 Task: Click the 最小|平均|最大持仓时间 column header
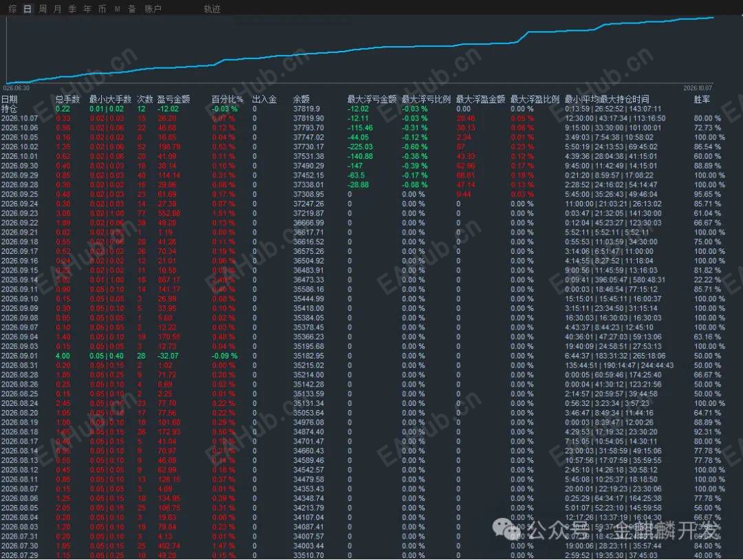pyautogui.click(x=607, y=99)
